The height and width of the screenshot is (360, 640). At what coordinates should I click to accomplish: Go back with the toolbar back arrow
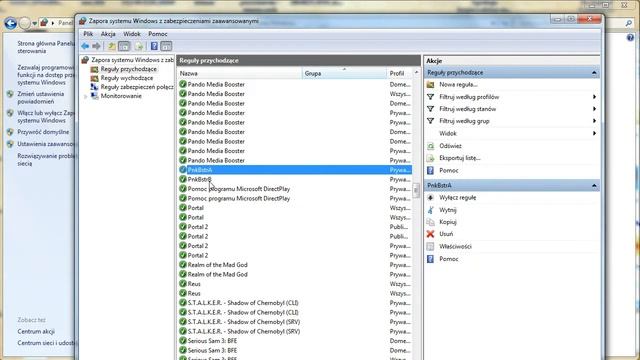point(85,46)
